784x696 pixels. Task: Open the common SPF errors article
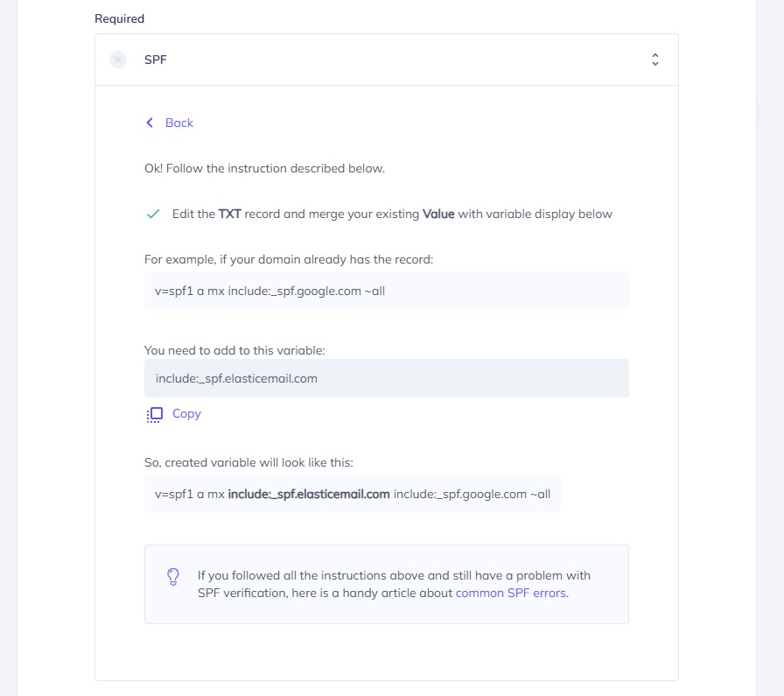coord(511,593)
